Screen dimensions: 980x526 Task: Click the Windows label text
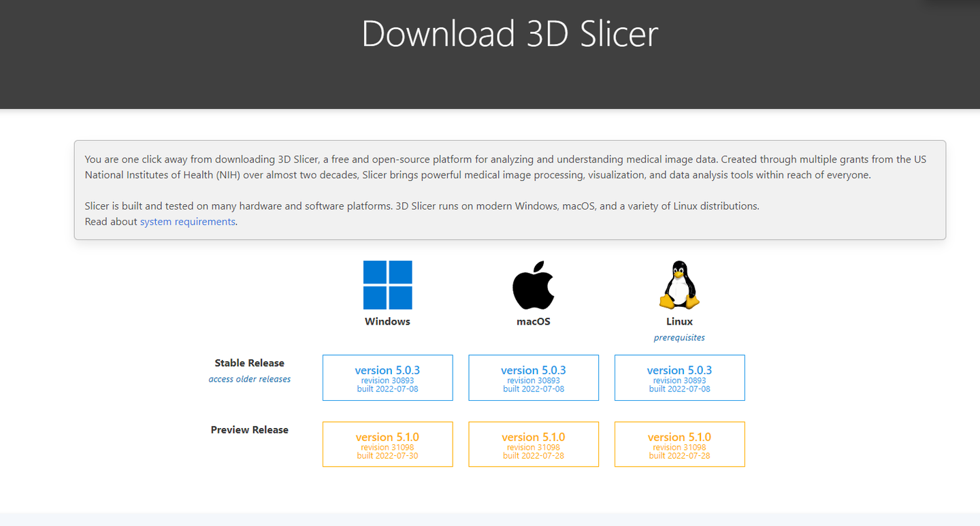[387, 321]
